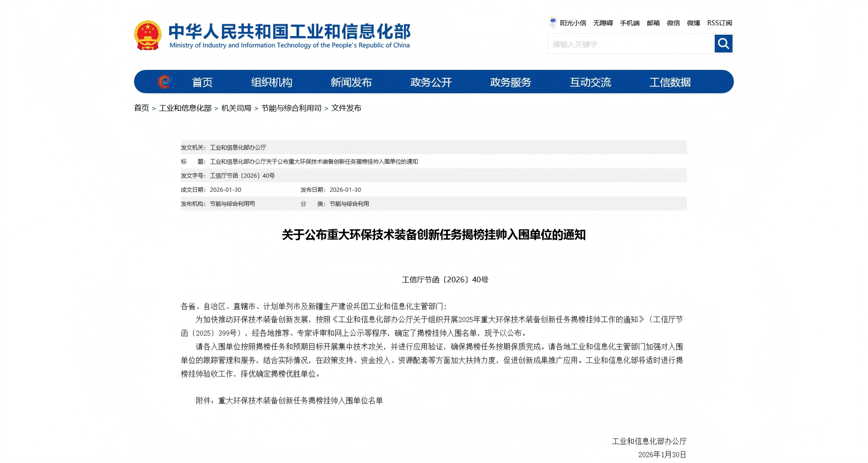
Task: Open the 互动交流 navigation menu
Action: [x=591, y=82]
